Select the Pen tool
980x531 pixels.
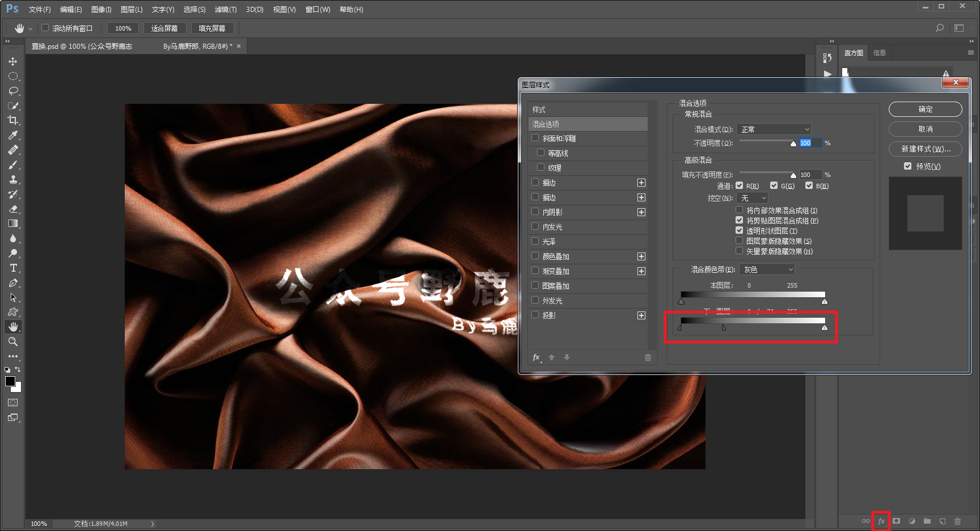click(13, 283)
